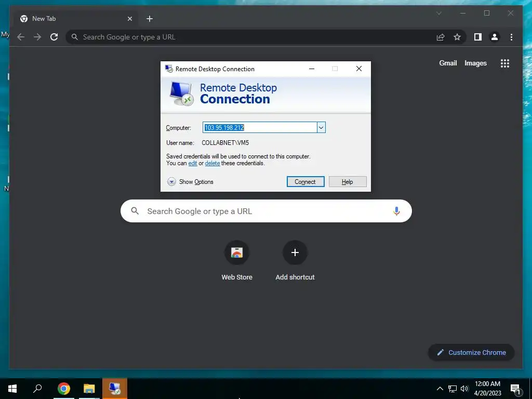Open Chrome three-dot menu

point(511,37)
